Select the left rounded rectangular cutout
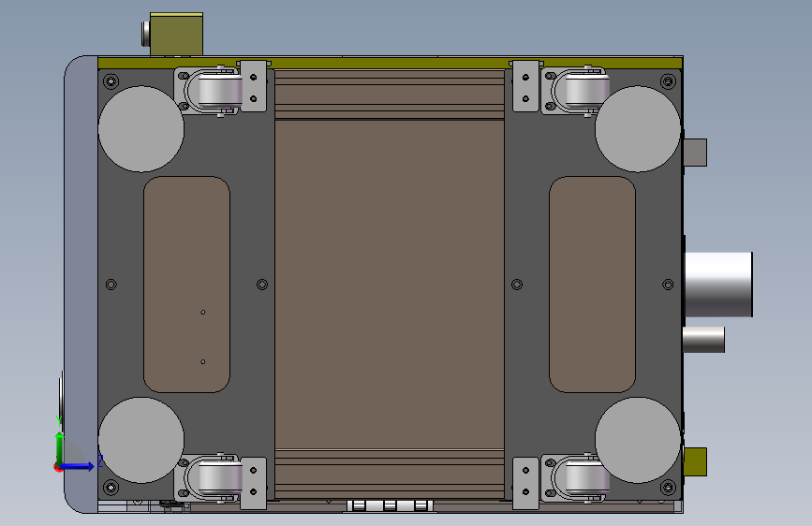Screen dimensions: 812x526 coord(186,285)
